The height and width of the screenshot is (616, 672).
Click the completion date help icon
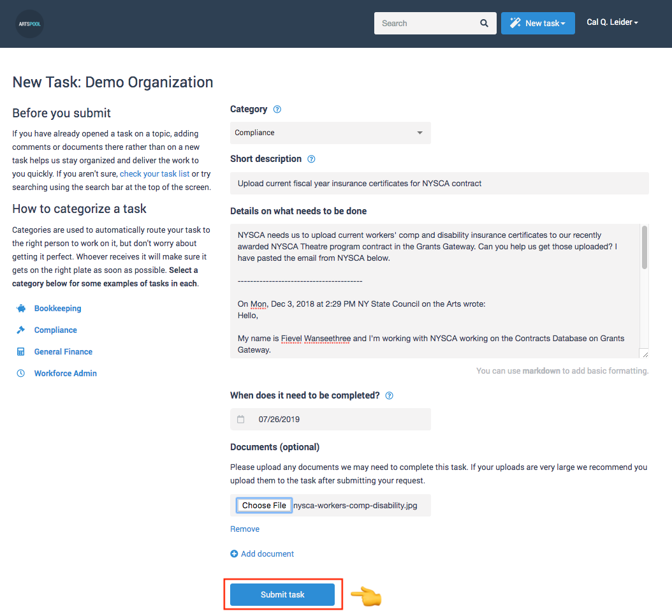389,395
